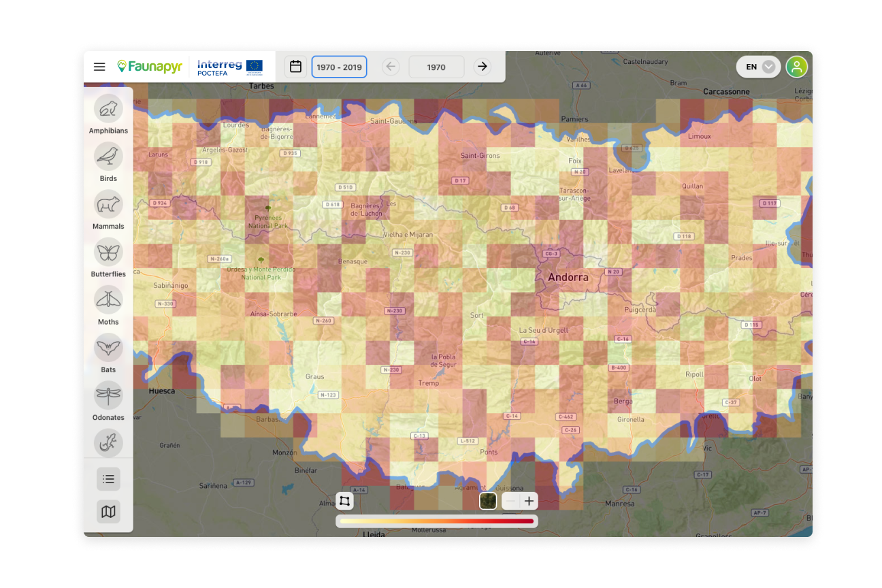Click the Faunapyr logo
Viewport: 882px width, 588px height.
coord(150,67)
